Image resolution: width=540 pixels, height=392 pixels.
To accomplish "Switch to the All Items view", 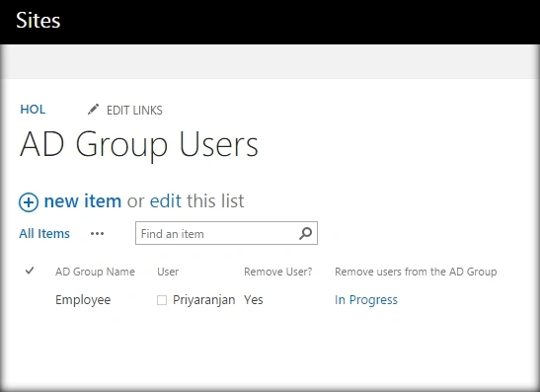I will 44,234.
